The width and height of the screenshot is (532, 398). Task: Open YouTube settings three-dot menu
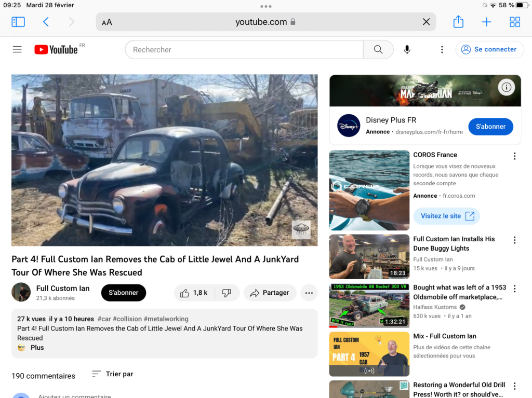point(442,49)
